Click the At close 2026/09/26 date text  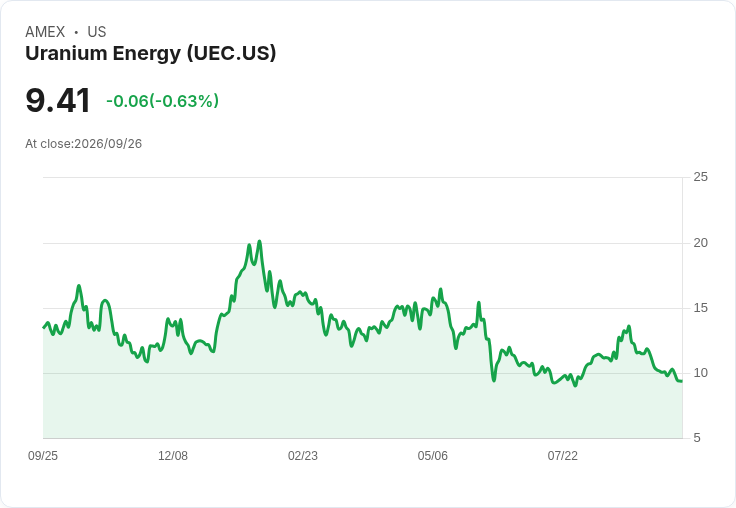[84, 144]
